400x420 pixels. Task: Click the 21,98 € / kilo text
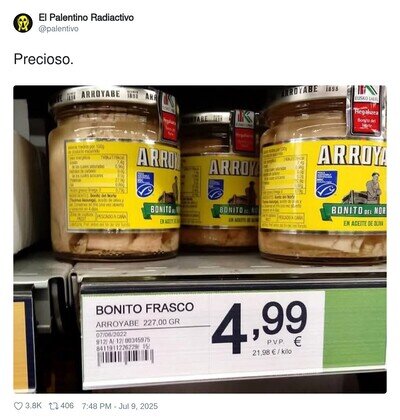pyautogui.click(x=272, y=352)
